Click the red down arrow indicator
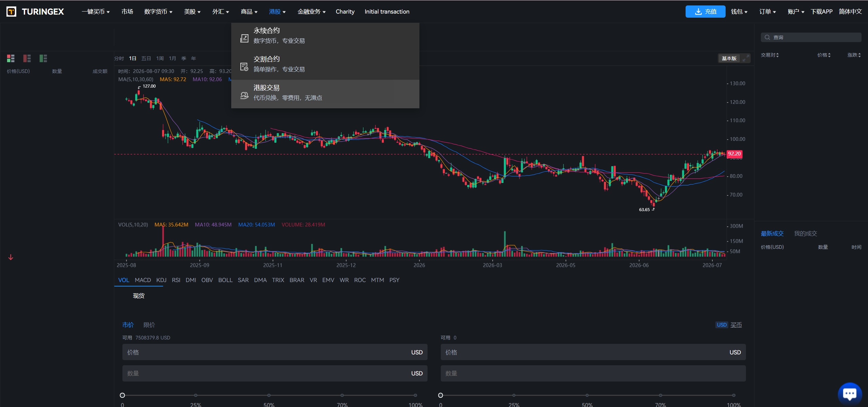Screen dimensions: 868x407 (x=11, y=257)
